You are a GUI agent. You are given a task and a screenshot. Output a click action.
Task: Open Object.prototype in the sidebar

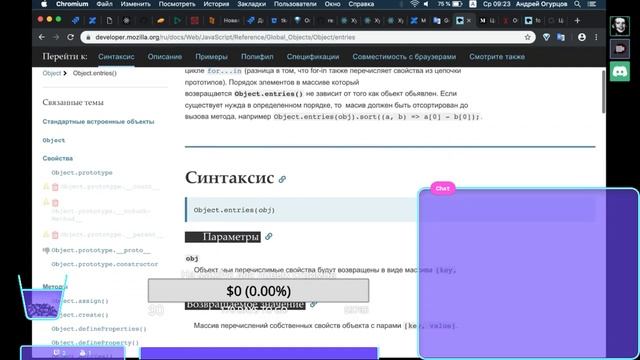point(82,173)
